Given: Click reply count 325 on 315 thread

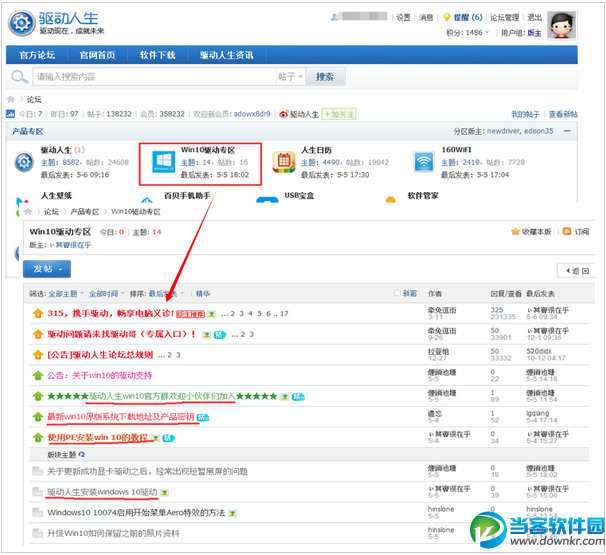Looking at the screenshot, I should 497,310.
